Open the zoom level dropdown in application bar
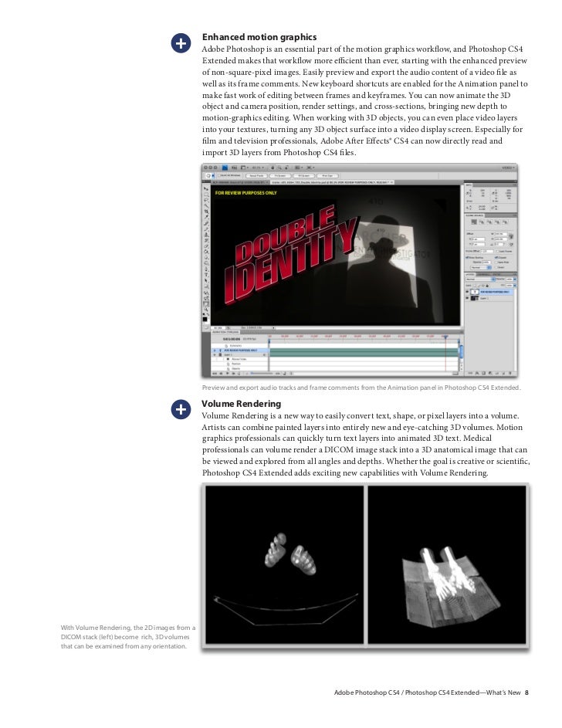The image size is (562, 728). [x=258, y=168]
